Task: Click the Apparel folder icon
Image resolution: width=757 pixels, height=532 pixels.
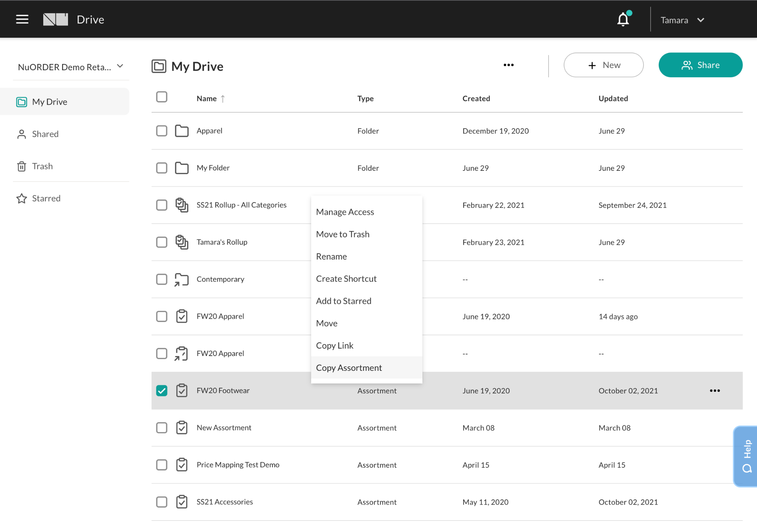Action: [x=181, y=131]
